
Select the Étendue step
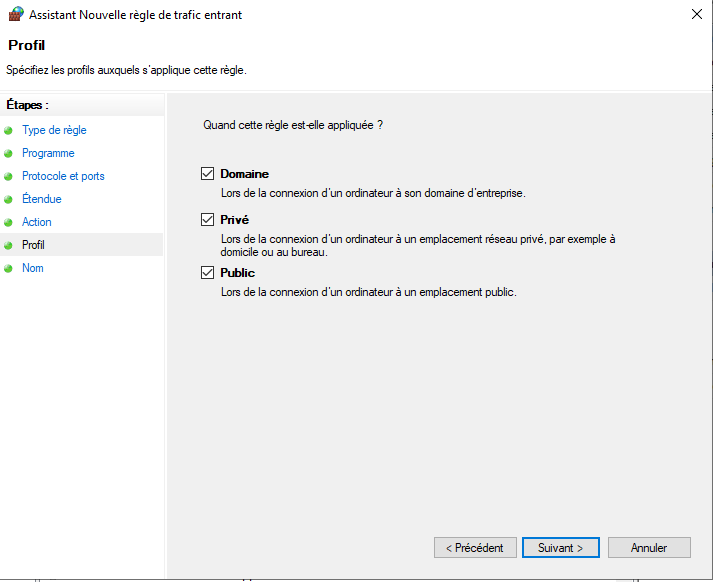[x=42, y=199]
